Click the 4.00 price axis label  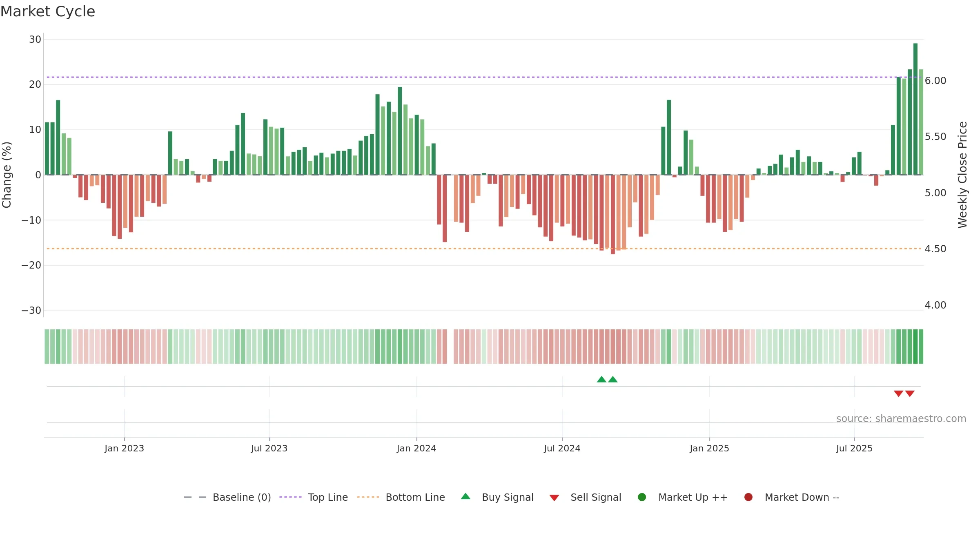[935, 305]
